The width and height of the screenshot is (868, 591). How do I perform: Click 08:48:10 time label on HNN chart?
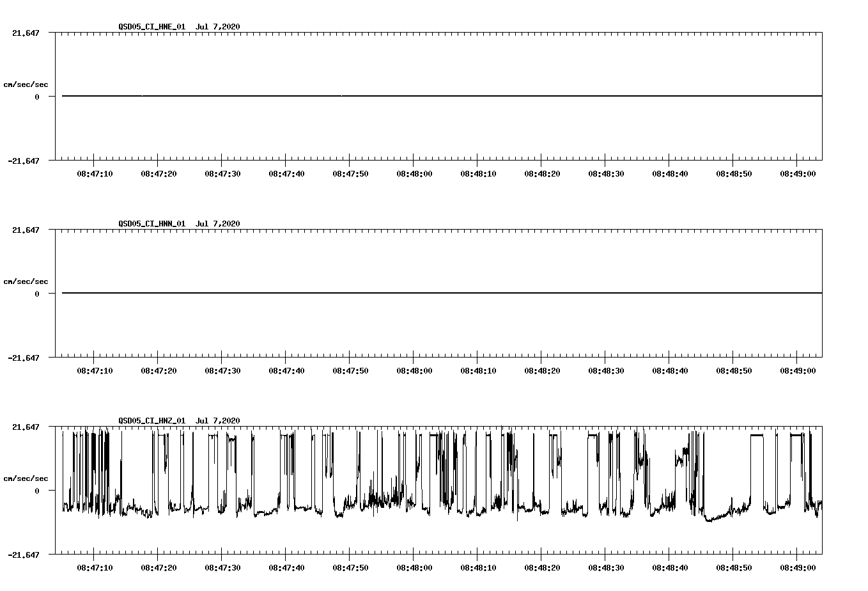click(478, 371)
